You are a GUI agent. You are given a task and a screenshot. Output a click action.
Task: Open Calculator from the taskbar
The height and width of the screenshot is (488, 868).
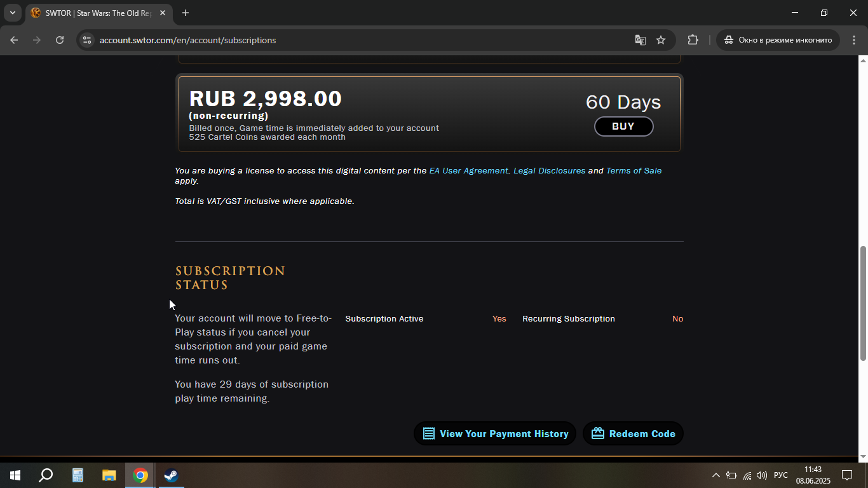click(x=78, y=475)
